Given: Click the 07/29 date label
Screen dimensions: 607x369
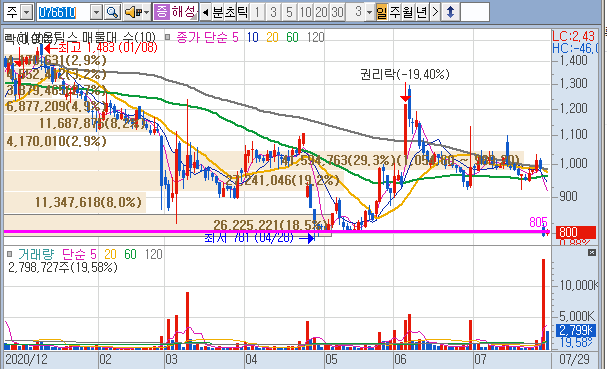Looking at the screenshot, I should pyautogui.click(x=574, y=359).
